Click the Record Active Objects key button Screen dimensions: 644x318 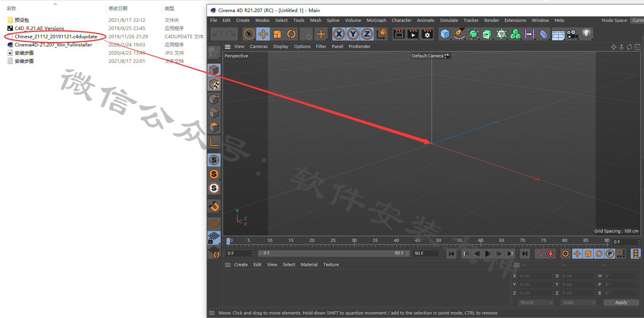pyautogui.click(x=539, y=254)
